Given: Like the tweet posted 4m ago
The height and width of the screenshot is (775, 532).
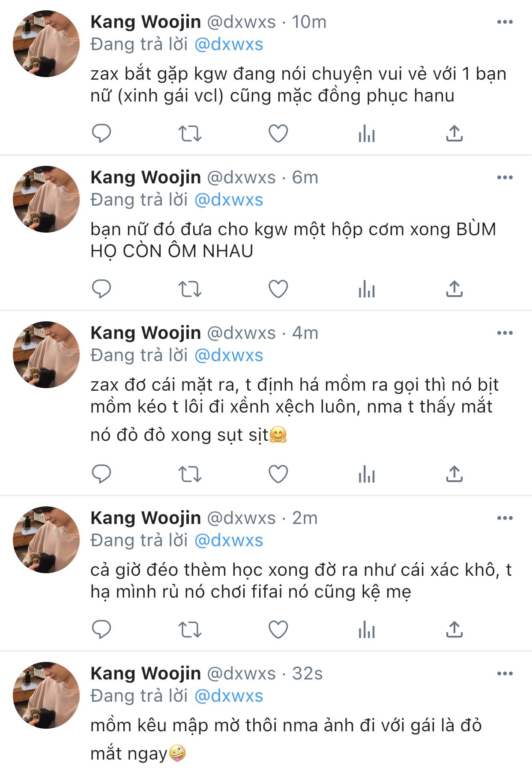Looking at the screenshot, I should (278, 474).
